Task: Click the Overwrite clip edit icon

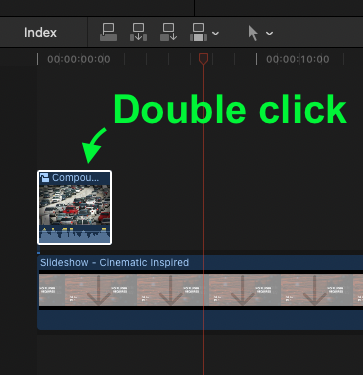Action: [198, 32]
